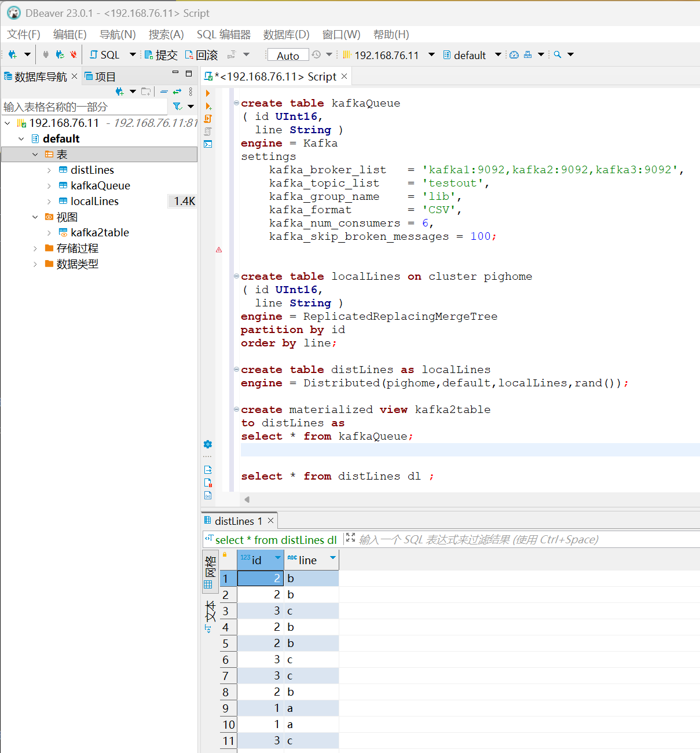Image resolution: width=700 pixels, height=753 pixels.
Task: Close the <192.168.76.11> Script editor tab
Action: pyautogui.click(x=344, y=76)
